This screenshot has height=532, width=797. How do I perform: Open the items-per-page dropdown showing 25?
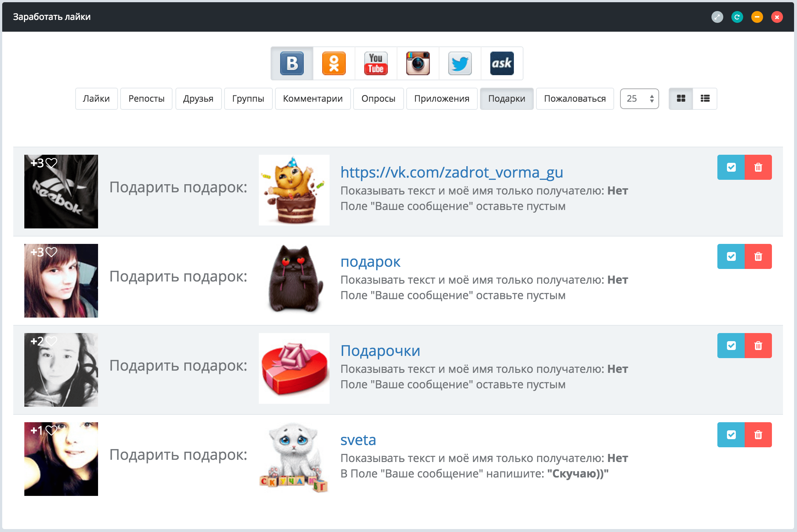[x=640, y=98]
